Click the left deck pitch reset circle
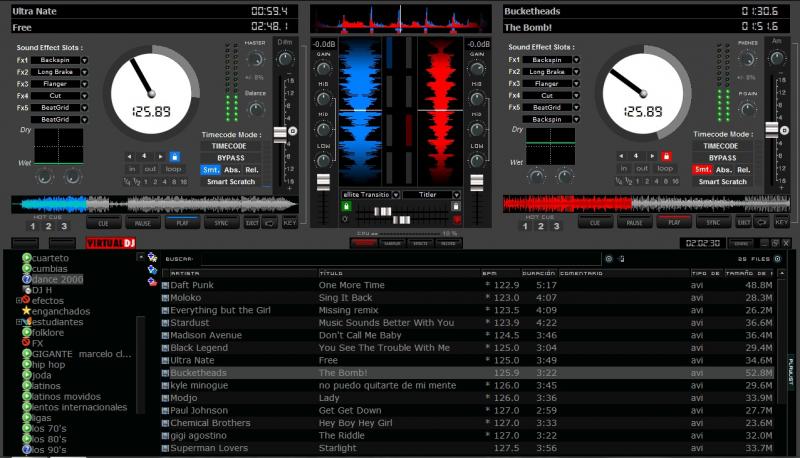This screenshot has height=458, width=800. click(x=293, y=131)
